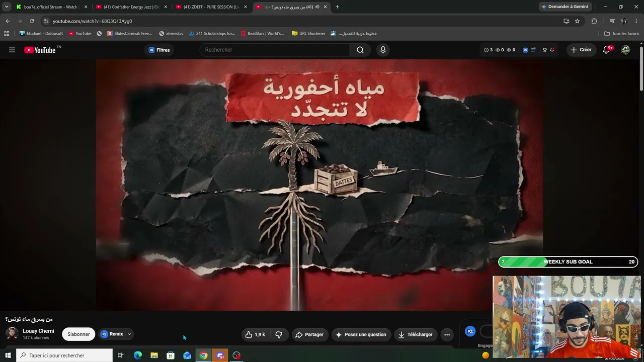This screenshot has width=644, height=362.
Task: View site information icon in address bar
Action: click(x=46, y=21)
